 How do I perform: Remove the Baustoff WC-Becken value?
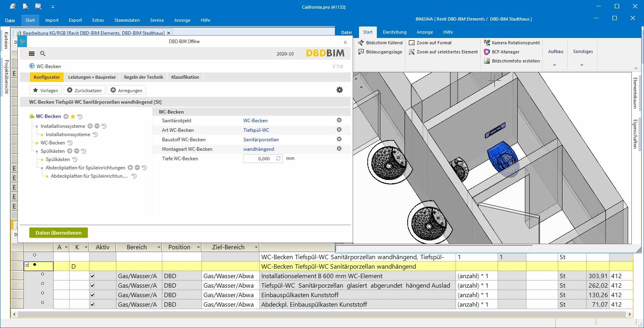click(x=339, y=139)
